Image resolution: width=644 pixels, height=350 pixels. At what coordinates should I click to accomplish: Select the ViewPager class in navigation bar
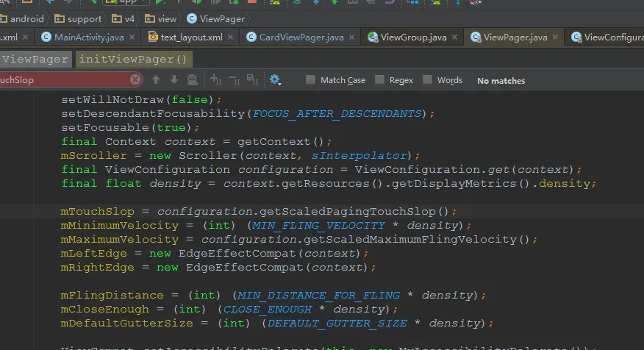[215, 19]
